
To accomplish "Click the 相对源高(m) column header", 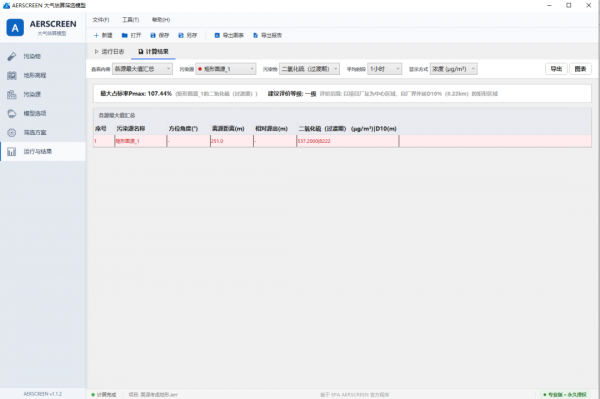I will [272, 129].
